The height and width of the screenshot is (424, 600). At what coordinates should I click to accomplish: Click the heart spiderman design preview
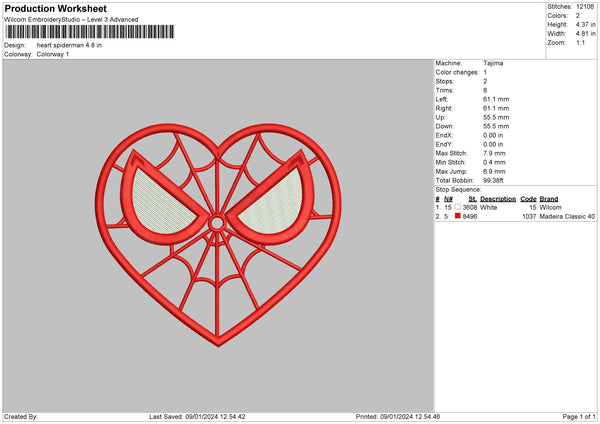218,235
